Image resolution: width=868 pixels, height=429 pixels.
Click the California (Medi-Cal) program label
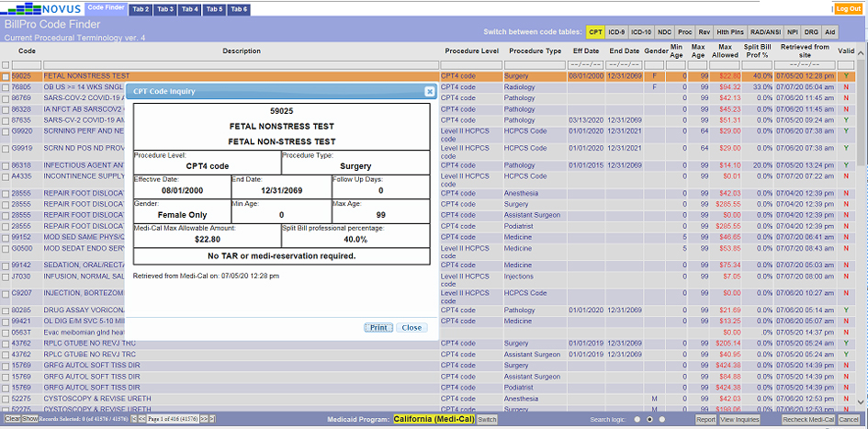coord(434,419)
